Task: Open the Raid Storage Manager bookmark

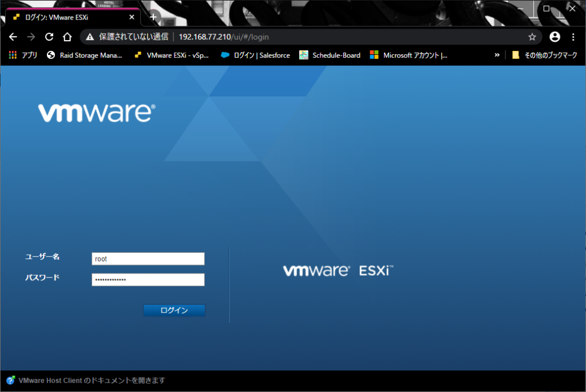Action: point(85,56)
